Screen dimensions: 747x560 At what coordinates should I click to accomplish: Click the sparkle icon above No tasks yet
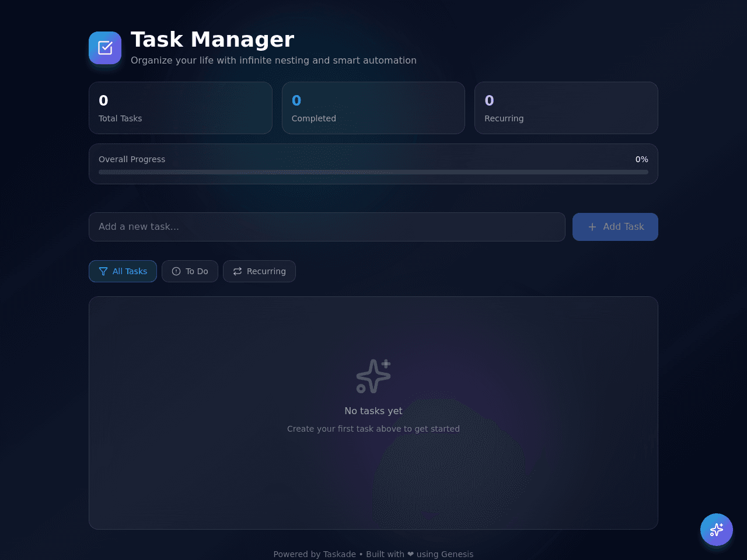pos(373,376)
